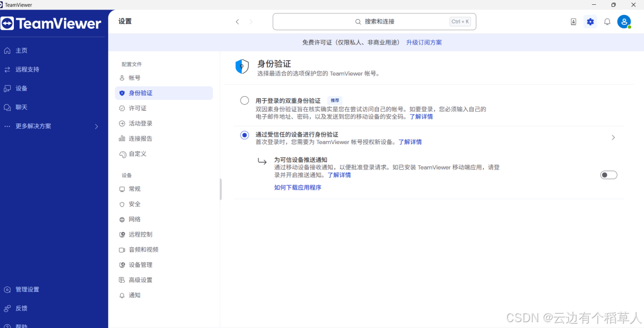Click the 设备 monitor icon in sidebar
Screen dimensions: 644x328
pos(7,88)
